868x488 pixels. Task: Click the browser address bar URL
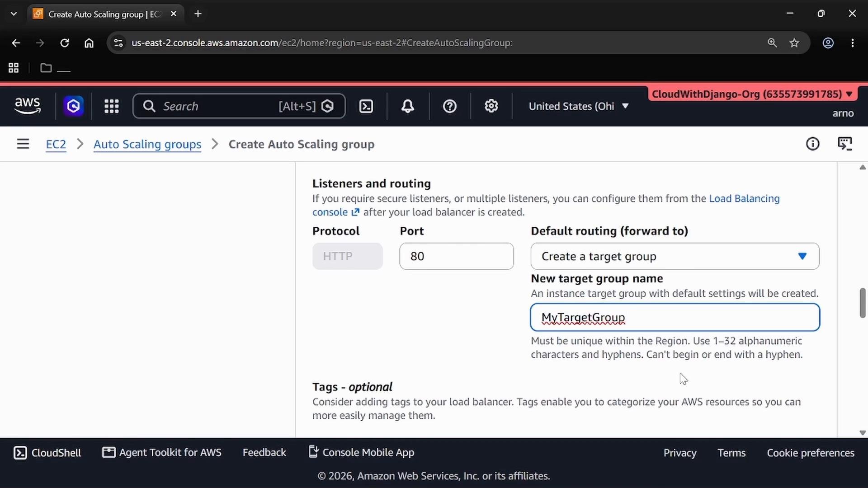[x=322, y=43]
